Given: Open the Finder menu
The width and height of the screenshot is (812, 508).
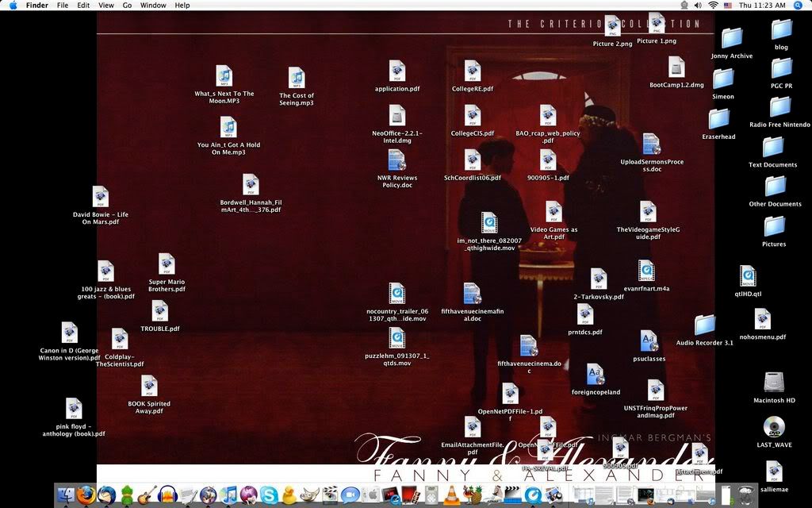Looking at the screenshot, I should click(36, 6).
